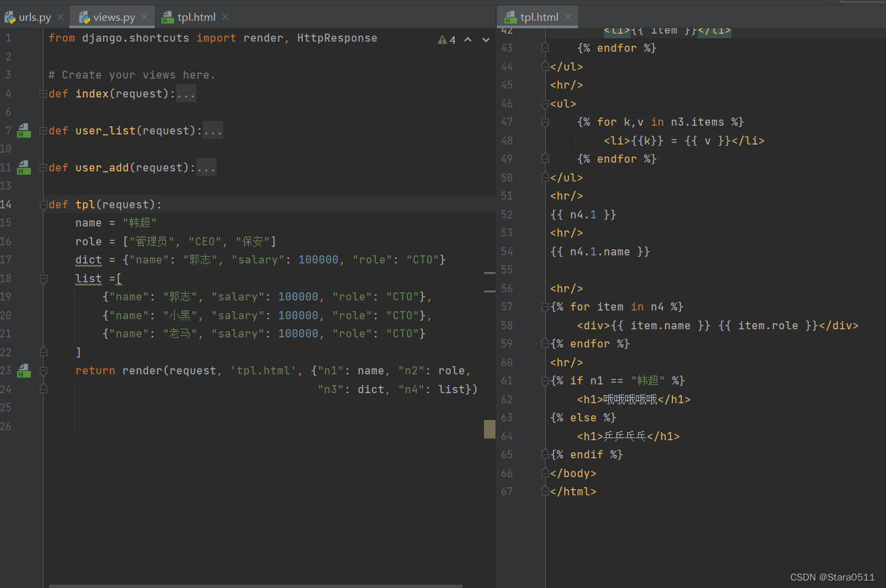Click '{% if n1 == "韩超" %}' condition

[617, 380]
